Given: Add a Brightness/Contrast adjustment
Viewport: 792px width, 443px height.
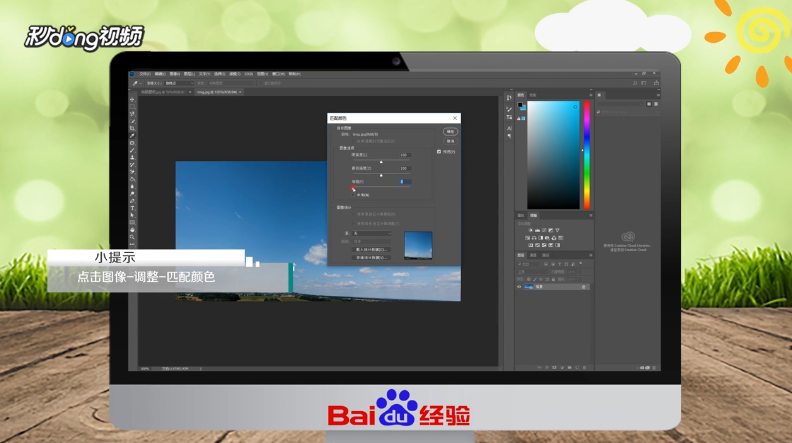Looking at the screenshot, I should (530, 230).
